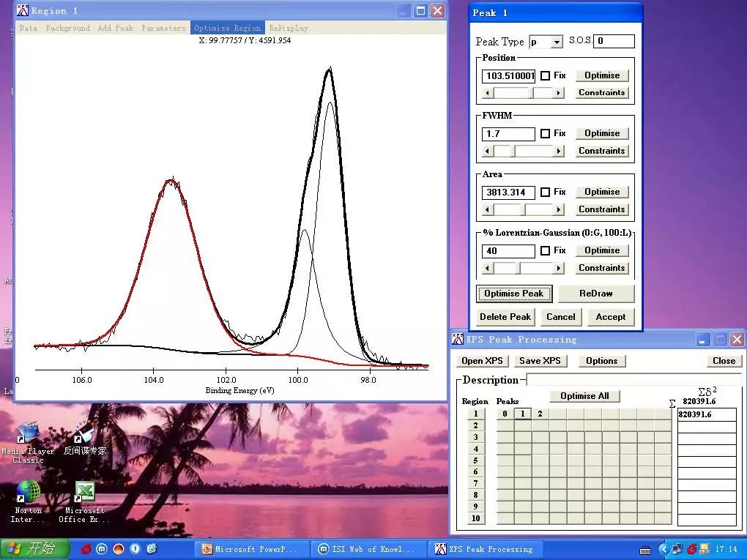The height and width of the screenshot is (560, 747).
Task: Launch Microsoft Office Excel desktop shortcut
Action: click(x=84, y=501)
